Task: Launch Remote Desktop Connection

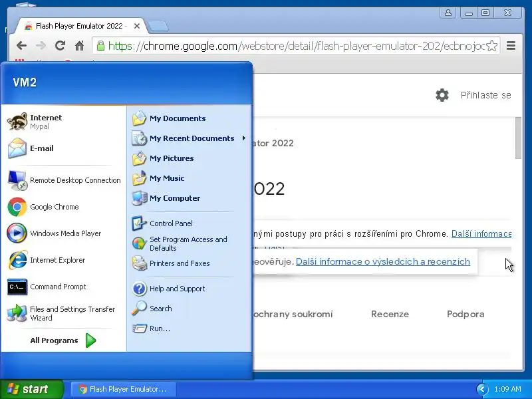Action: pyautogui.click(x=64, y=180)
